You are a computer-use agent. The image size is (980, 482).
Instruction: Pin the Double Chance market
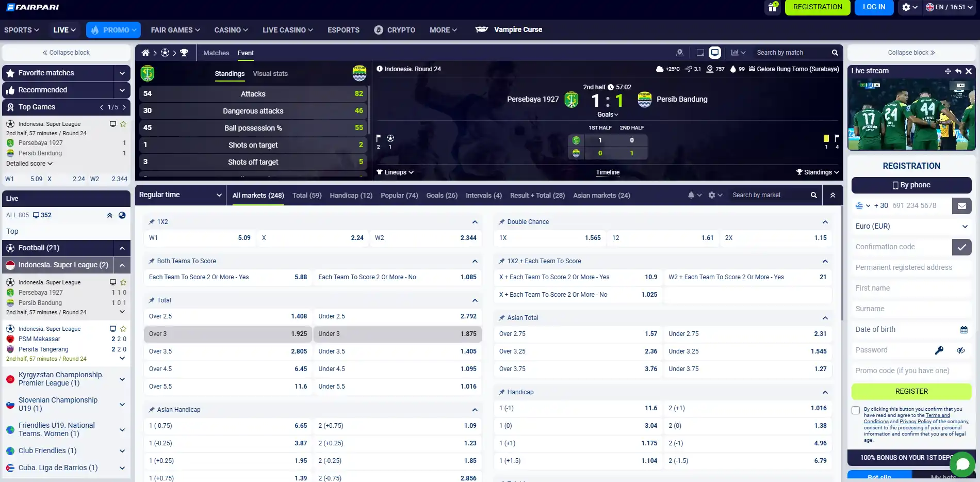[502, 222]
